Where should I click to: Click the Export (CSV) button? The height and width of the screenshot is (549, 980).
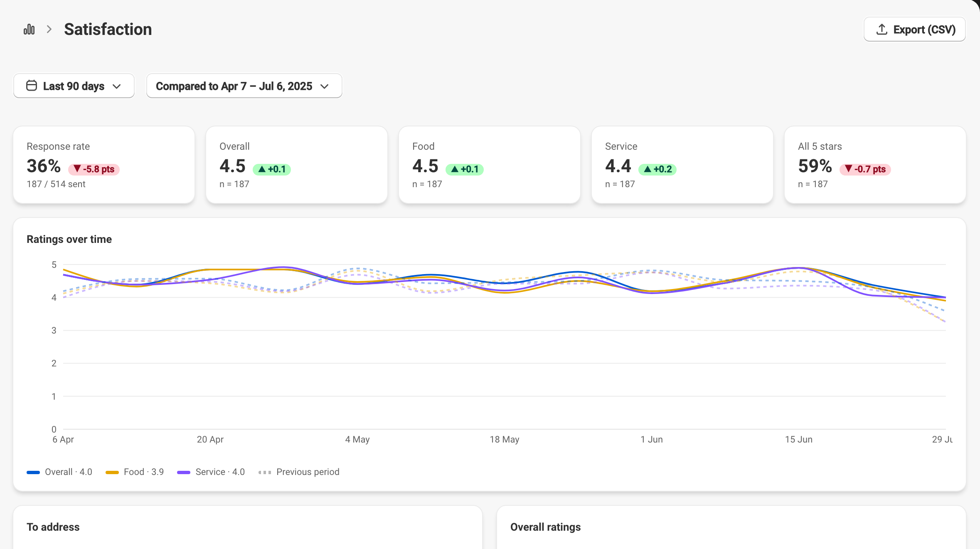coord(915,30)
